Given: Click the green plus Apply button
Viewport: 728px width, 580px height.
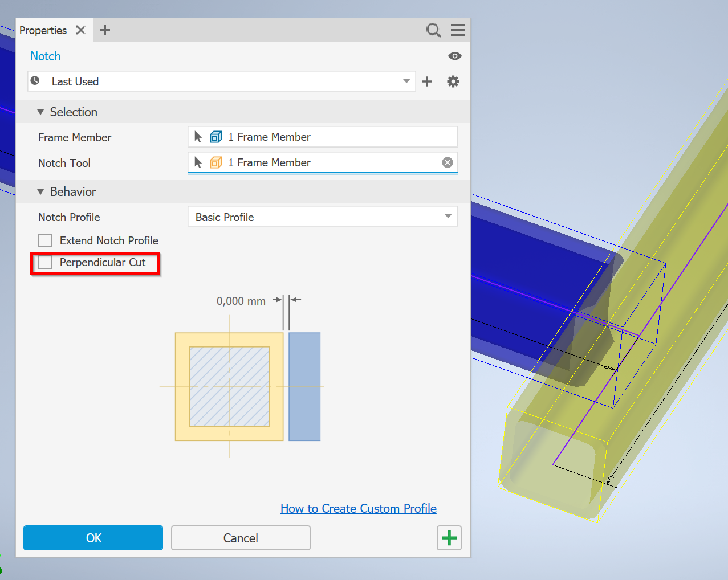Looking at the screenshot, I should tap(449, 537).
